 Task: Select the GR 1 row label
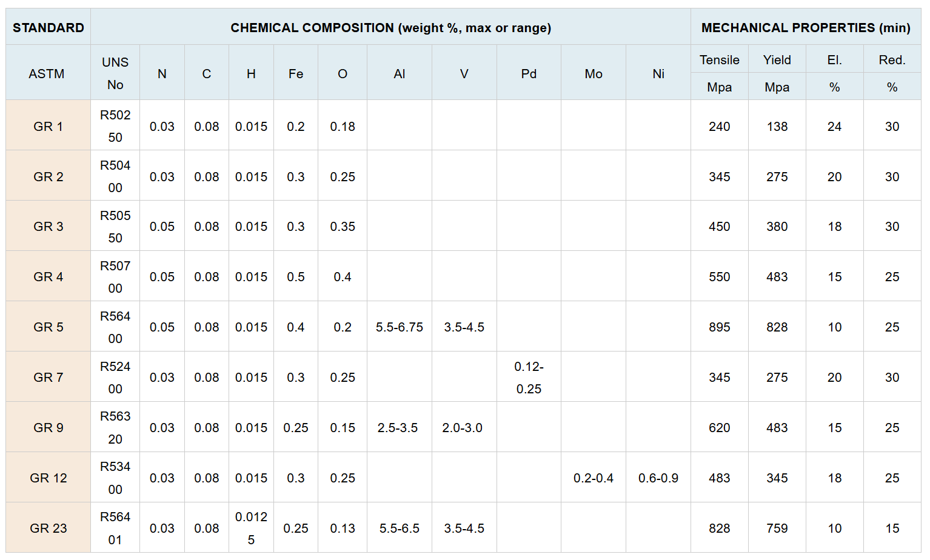pyautogui.click(x=49, y=126)
